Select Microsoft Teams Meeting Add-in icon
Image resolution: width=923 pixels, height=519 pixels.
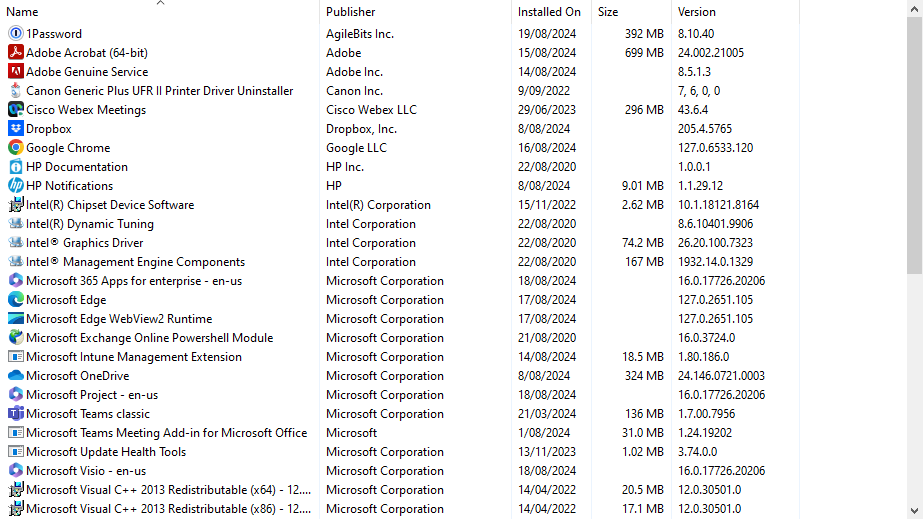pyautogui.click(x=15, y=432)
